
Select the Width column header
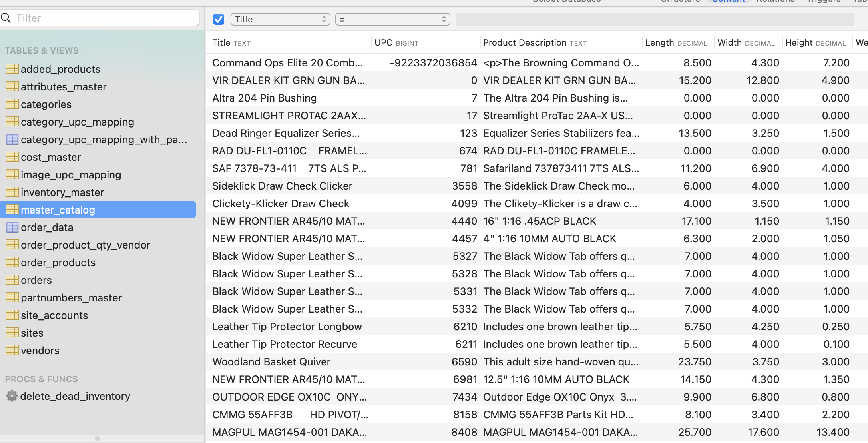click(748, 43)
